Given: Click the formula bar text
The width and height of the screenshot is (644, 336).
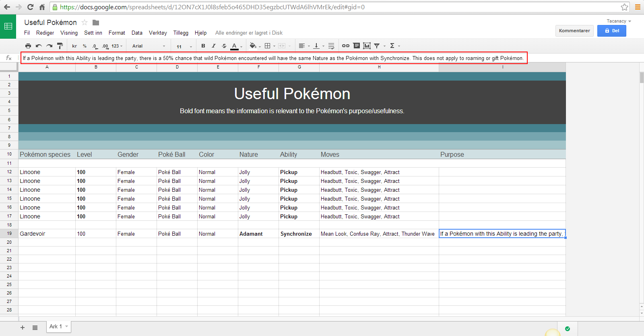Looking at the screenshot, I should [x=274, y=58].
